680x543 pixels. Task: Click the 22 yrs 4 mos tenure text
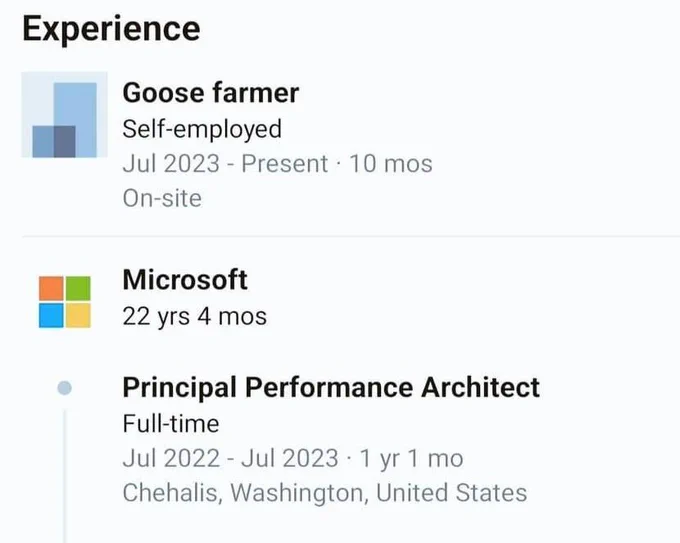(x=194, y=316)
